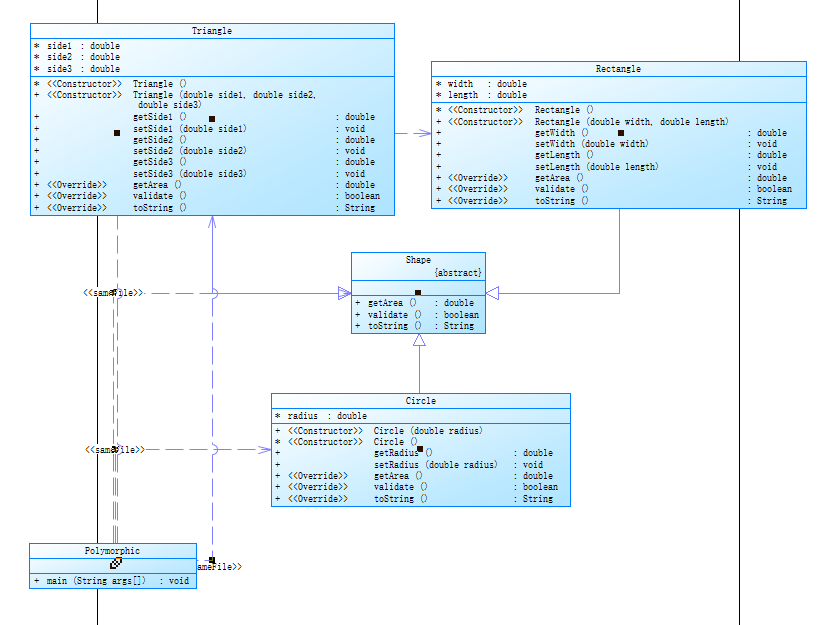Screen dimensions: 837x625
Task: Click the getLength () method
Action: pyautogui.click(x=564, y=155)
